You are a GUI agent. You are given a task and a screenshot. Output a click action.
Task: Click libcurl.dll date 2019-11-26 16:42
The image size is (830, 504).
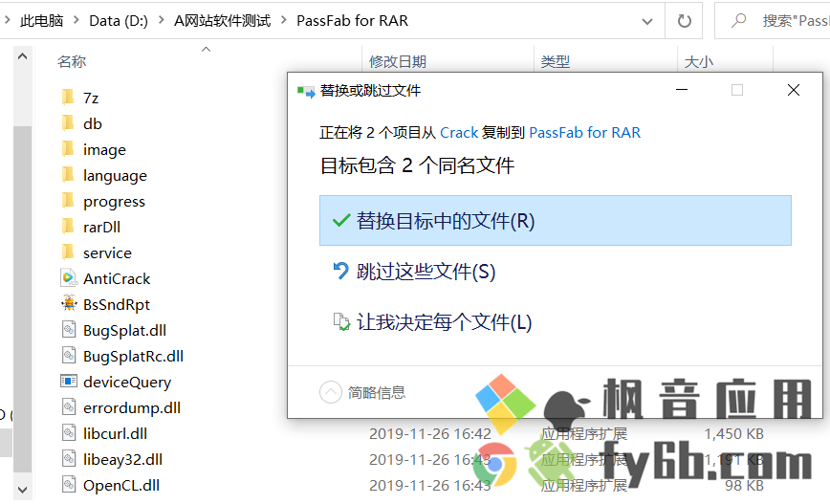(430, 433)
